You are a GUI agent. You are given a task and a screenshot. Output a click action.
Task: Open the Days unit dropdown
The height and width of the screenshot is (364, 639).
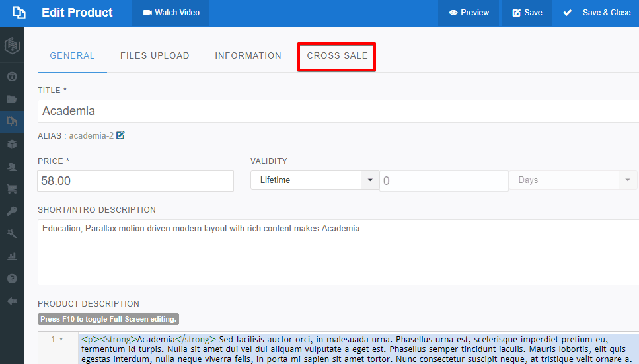[626, 180]
